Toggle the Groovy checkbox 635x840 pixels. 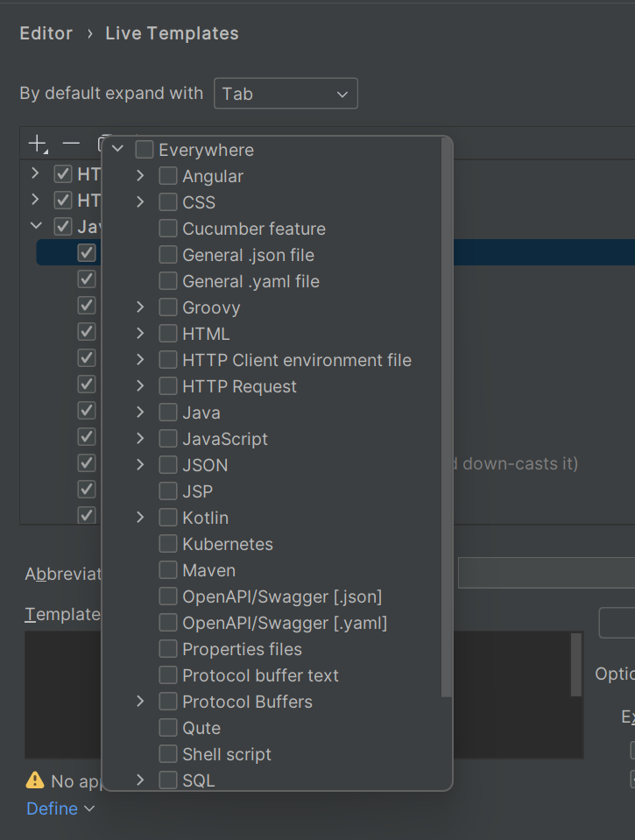(168, 307)
